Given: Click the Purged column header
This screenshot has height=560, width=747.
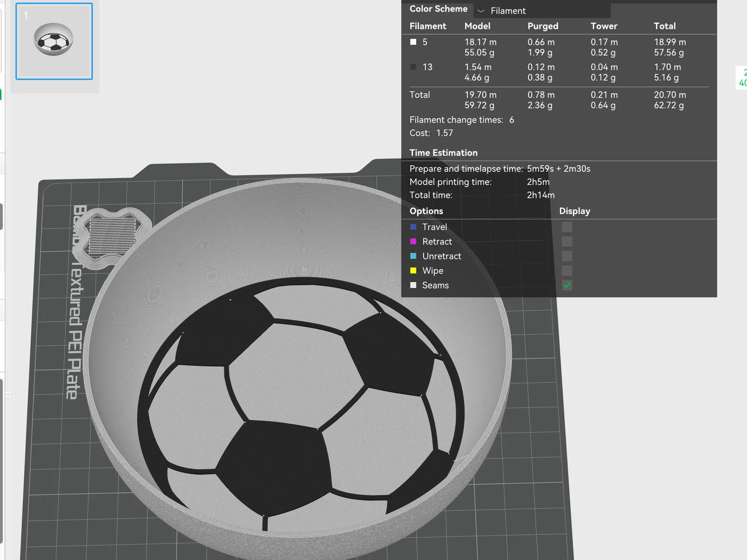Looking at the screenshot, I should pos(543,26).
